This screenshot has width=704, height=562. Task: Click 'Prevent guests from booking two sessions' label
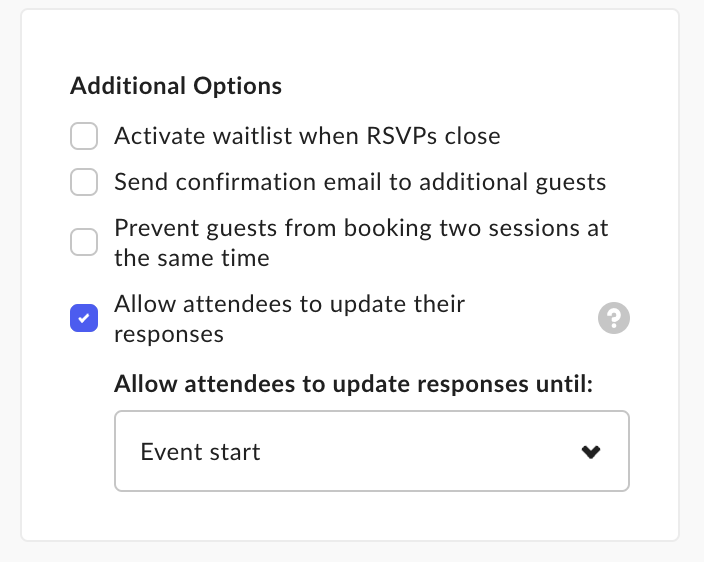361,243
